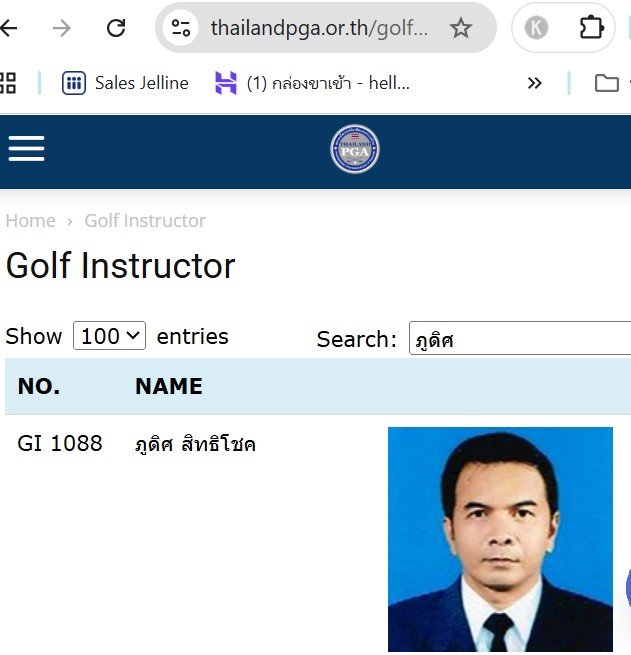Reload the current page
This screenshot has height=655, width=631.
point(116,28)
